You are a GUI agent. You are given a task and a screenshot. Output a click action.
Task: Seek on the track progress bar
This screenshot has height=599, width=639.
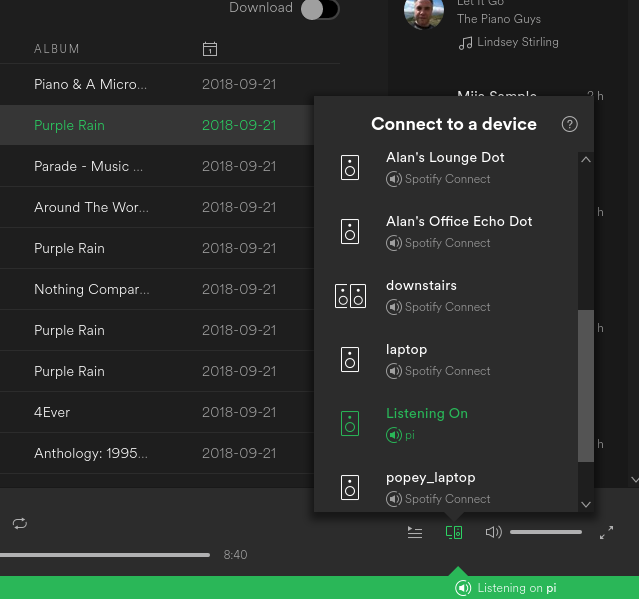coord(105,555)
